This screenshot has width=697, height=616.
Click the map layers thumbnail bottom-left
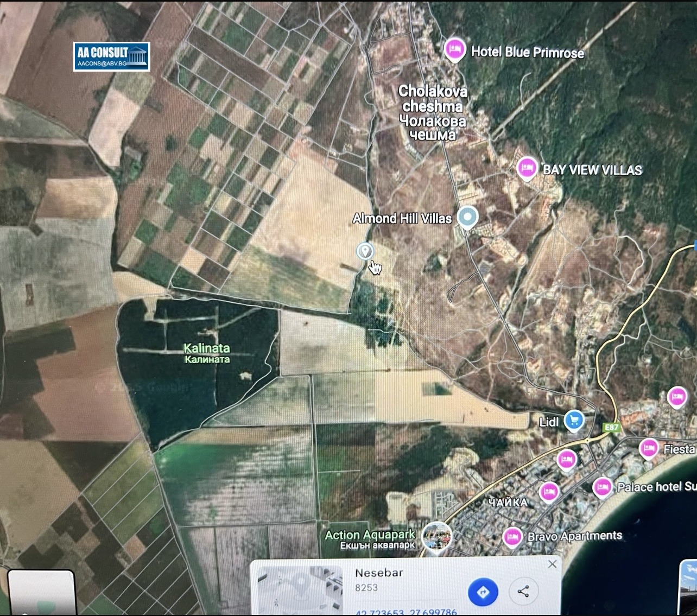coord(41,592)
